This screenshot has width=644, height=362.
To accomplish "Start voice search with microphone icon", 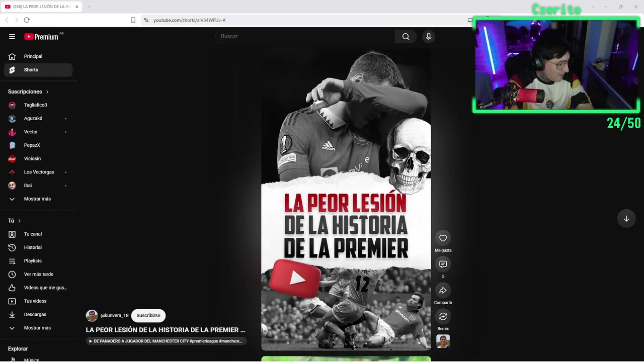I will 429,36.
